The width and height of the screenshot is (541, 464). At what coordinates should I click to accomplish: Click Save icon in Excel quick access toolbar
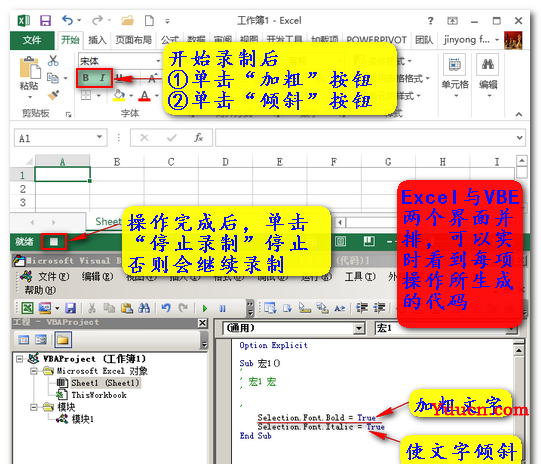45,21
